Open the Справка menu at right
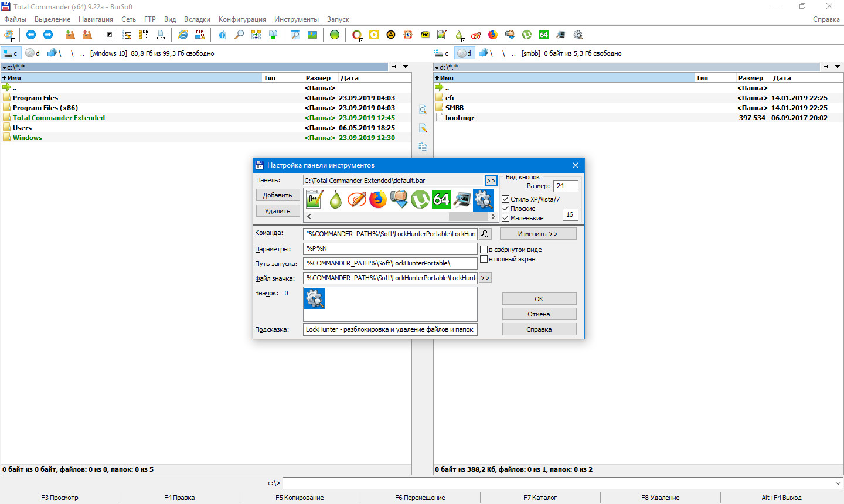 point(826,19)
